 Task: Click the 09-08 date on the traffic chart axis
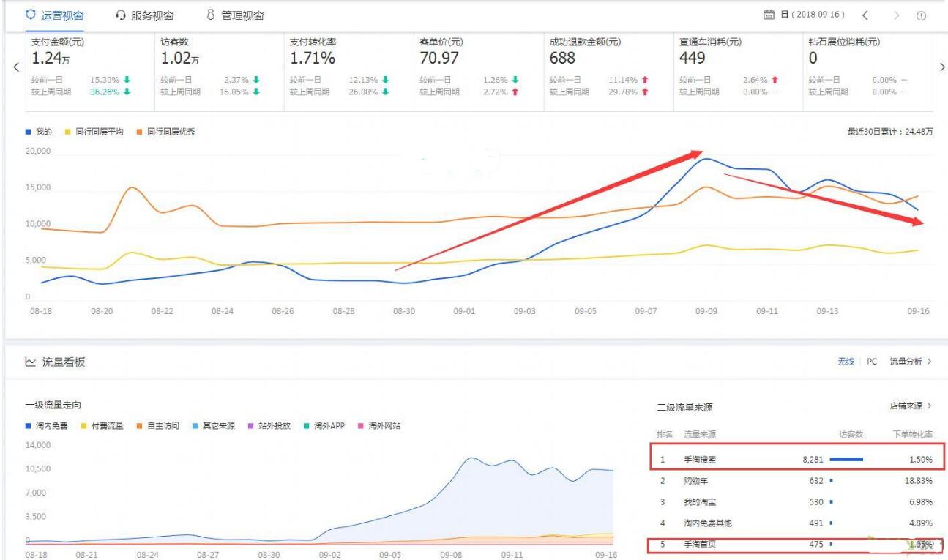click(x=450, y=556)
